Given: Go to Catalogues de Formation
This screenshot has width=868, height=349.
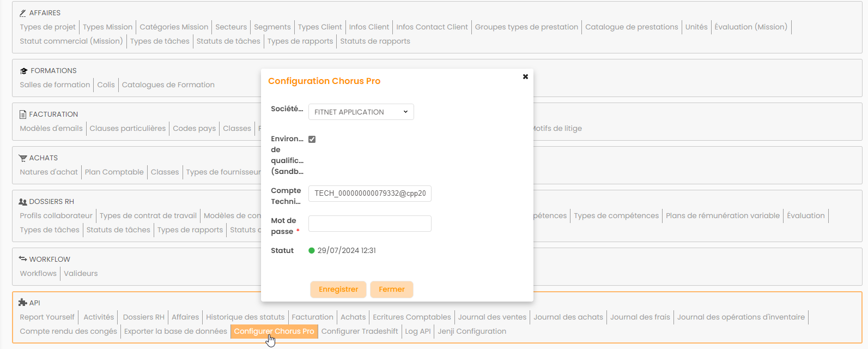Looking at the screenshot, I should (x=168, y=85).
